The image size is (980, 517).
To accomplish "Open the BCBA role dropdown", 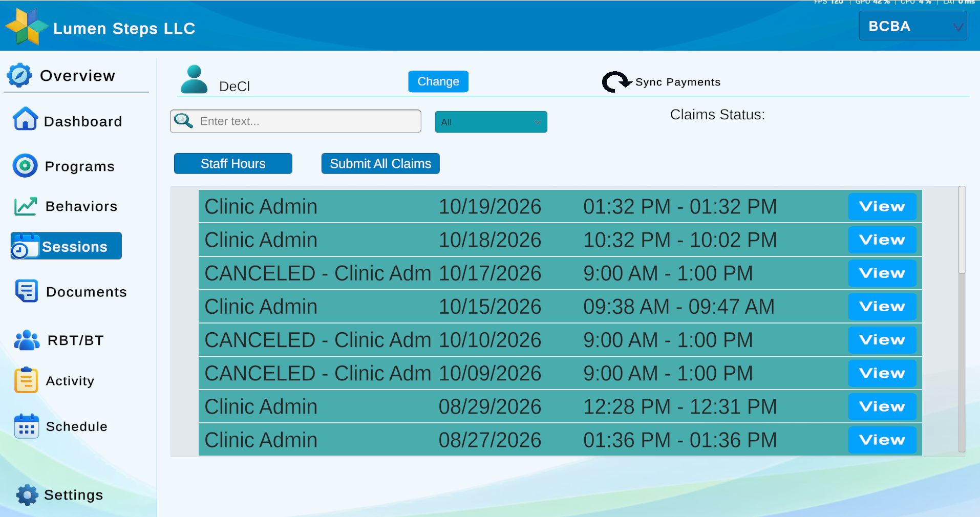I will click(913, 26).
